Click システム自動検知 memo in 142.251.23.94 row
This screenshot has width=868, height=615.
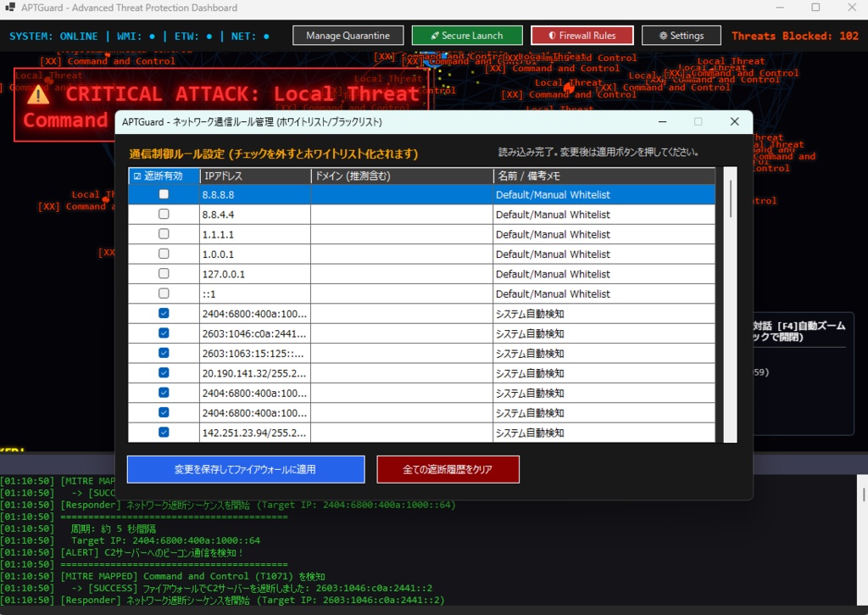[604, 433]
